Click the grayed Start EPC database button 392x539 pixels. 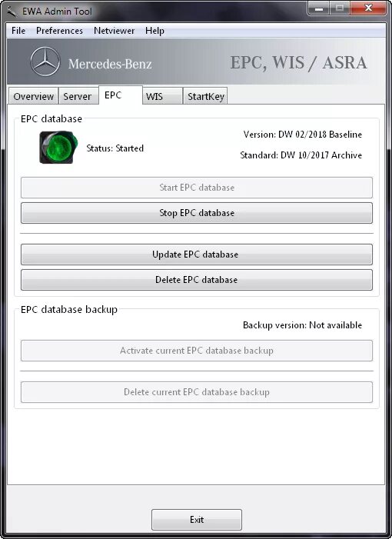[197, 188]
